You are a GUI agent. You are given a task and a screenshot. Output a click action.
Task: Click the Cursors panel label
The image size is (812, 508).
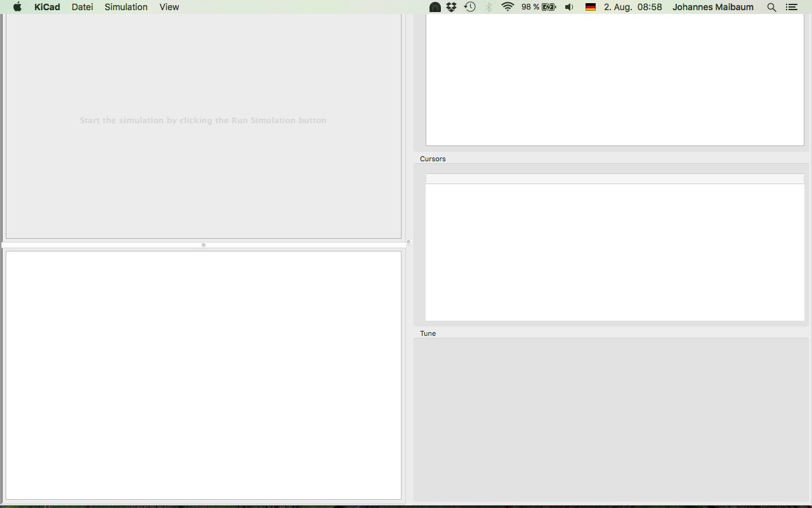click(x=433, y=159)
